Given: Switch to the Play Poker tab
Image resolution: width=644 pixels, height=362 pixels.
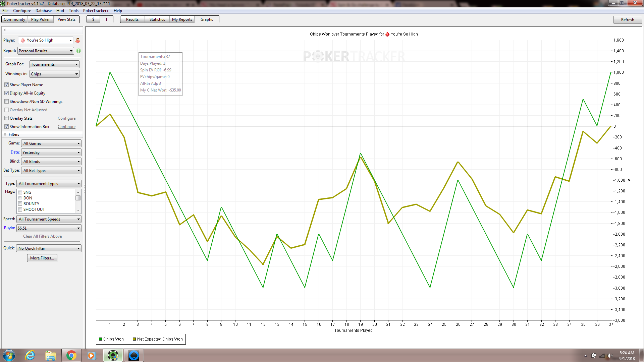Looking at the screenshot, I should (x=40, y=19).
